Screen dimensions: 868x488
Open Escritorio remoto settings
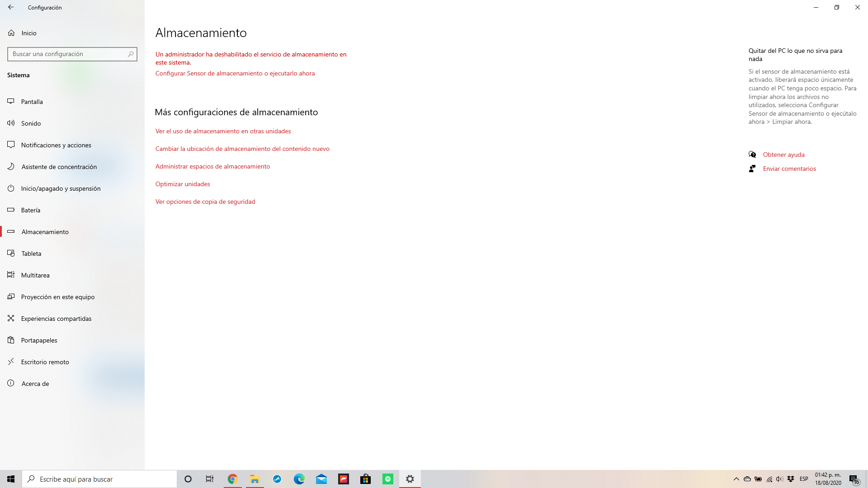click(45, 362)
